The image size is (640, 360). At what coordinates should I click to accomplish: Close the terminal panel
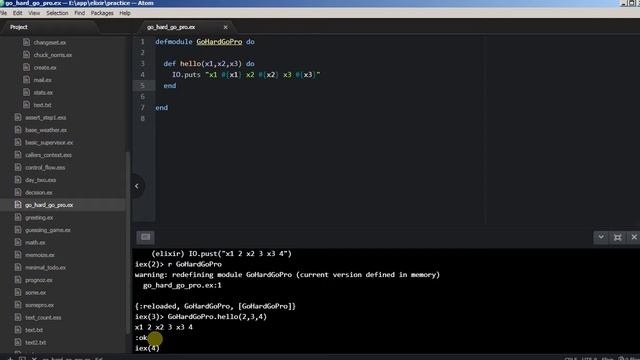tap(634, 237)
